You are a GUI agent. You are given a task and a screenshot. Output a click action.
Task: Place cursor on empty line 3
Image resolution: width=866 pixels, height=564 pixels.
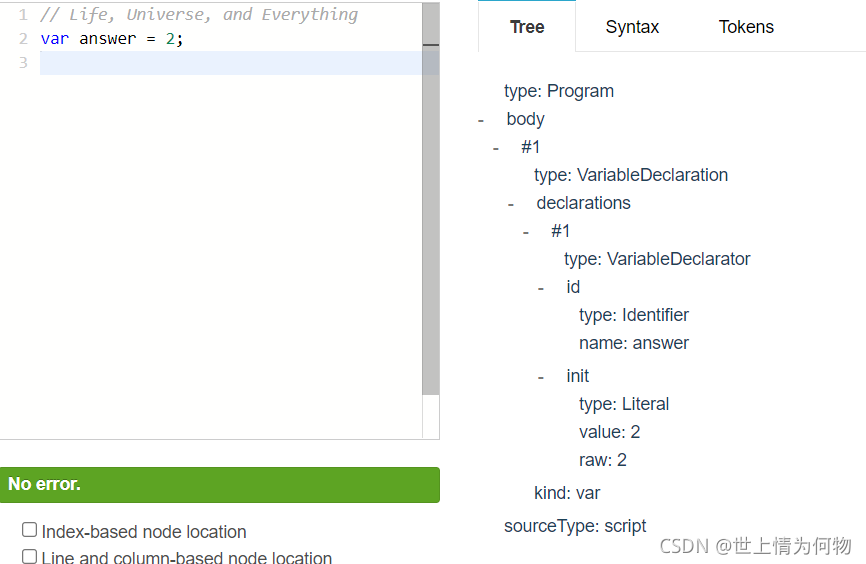(231, 63)
